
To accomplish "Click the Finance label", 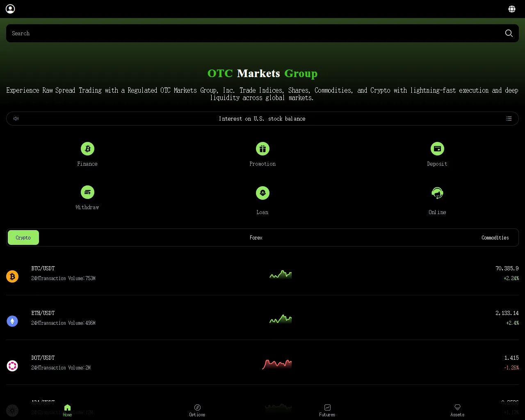I will (x=87, y=164).
